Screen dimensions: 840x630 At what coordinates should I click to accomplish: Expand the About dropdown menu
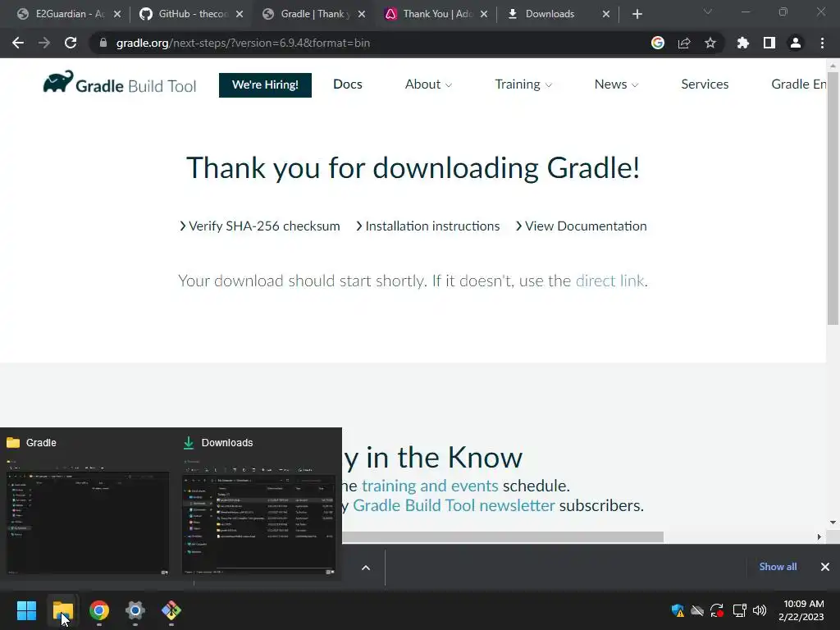(x=428, y=84)
